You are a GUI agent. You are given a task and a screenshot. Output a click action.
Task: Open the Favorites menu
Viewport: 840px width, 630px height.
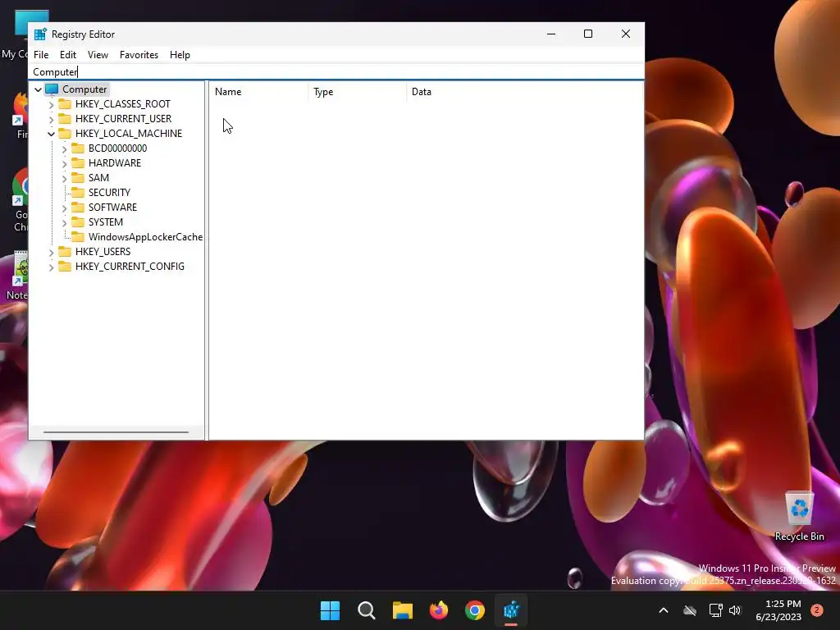[x=139, y=55]
